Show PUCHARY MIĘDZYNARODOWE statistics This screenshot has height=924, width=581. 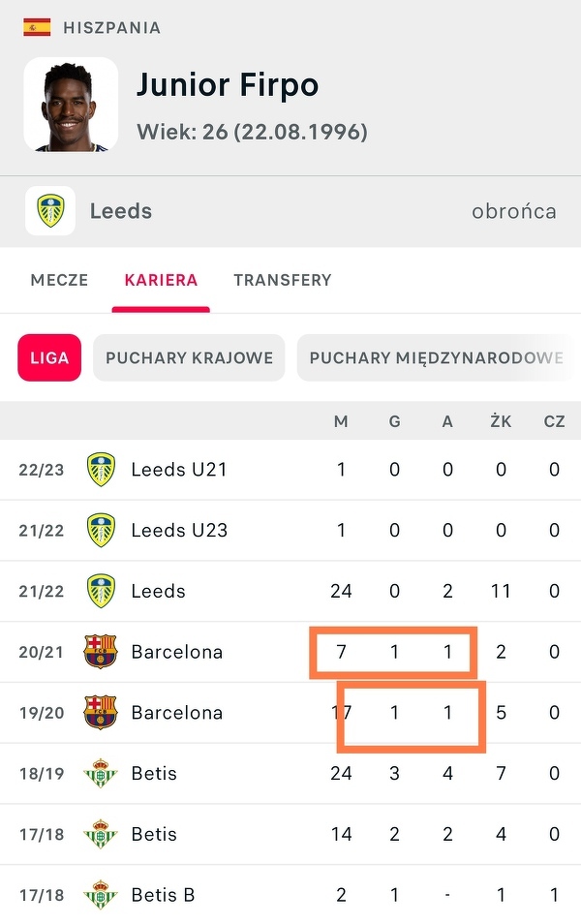[436, 357]
